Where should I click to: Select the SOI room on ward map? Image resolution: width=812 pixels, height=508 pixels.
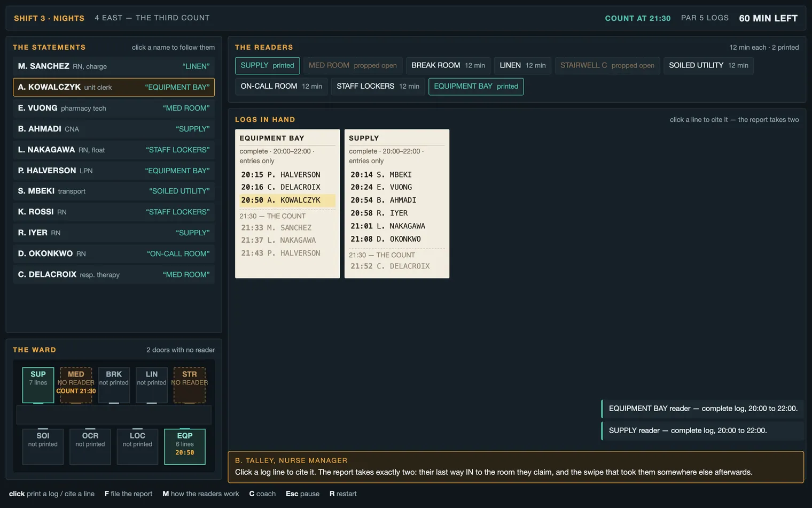[x=43, y=447]
